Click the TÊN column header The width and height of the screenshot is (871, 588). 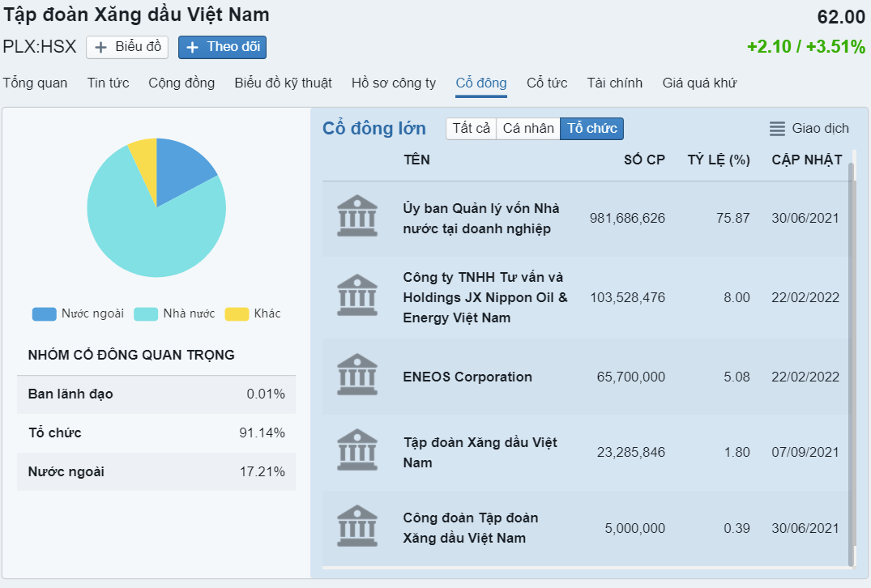click(416, 160)
